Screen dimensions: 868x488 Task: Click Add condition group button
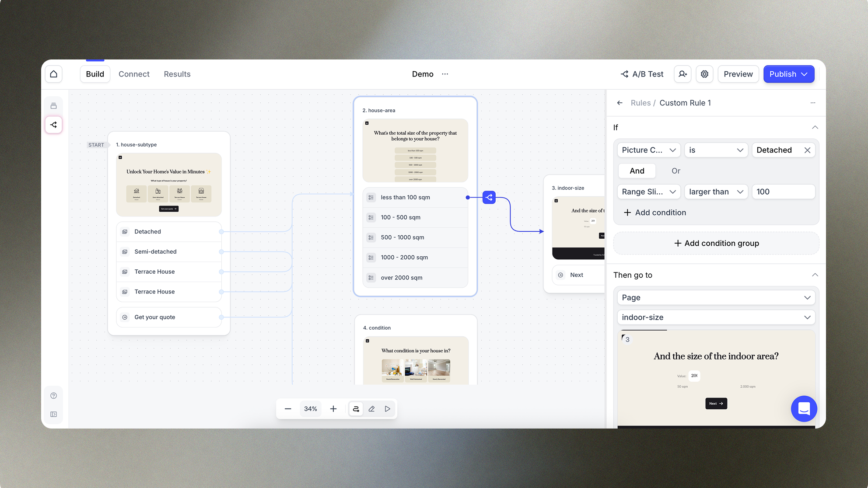pyautogui.click(x=716, y=243)
